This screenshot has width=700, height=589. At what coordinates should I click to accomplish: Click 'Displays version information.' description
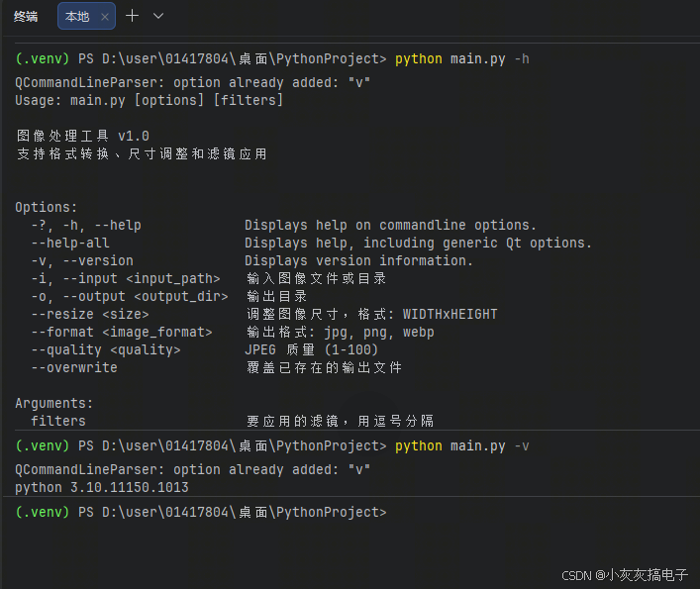coord(358,260)
